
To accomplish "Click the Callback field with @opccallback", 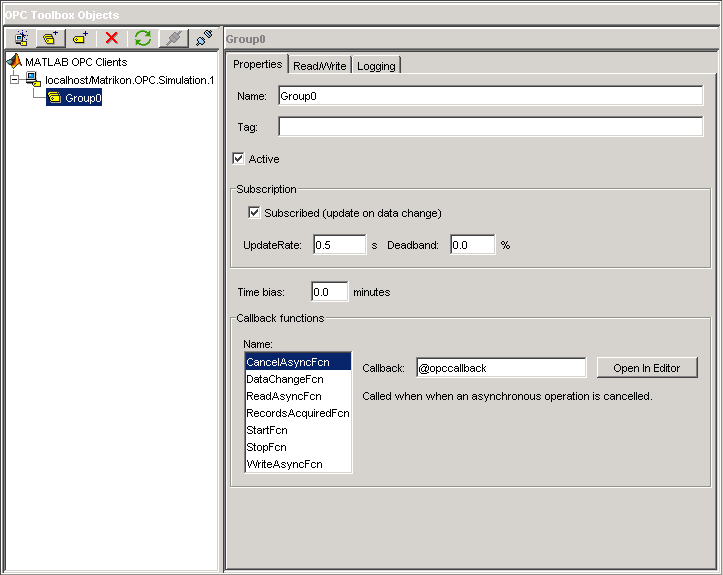I will coord(501,368).
